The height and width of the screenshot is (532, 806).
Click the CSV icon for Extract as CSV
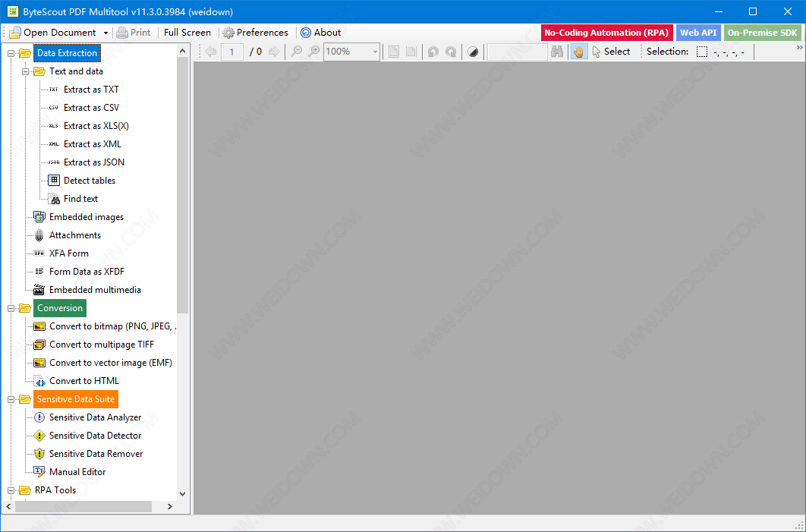53,108
